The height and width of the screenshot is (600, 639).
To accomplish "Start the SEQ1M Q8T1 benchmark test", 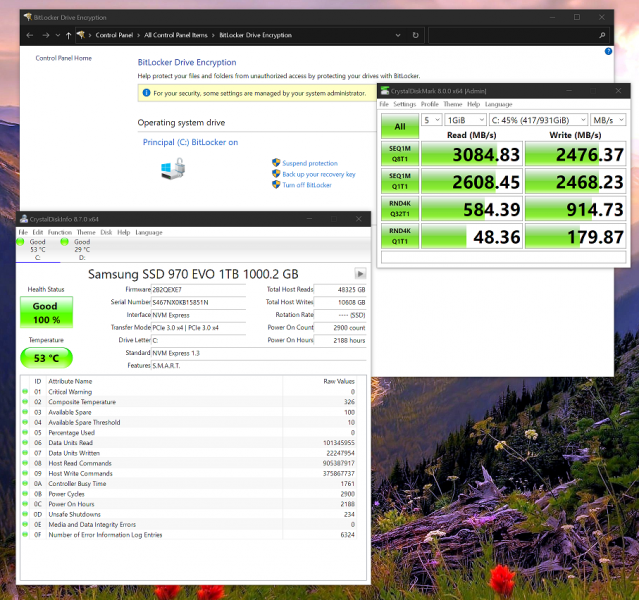I will click(x=399, y=154).
